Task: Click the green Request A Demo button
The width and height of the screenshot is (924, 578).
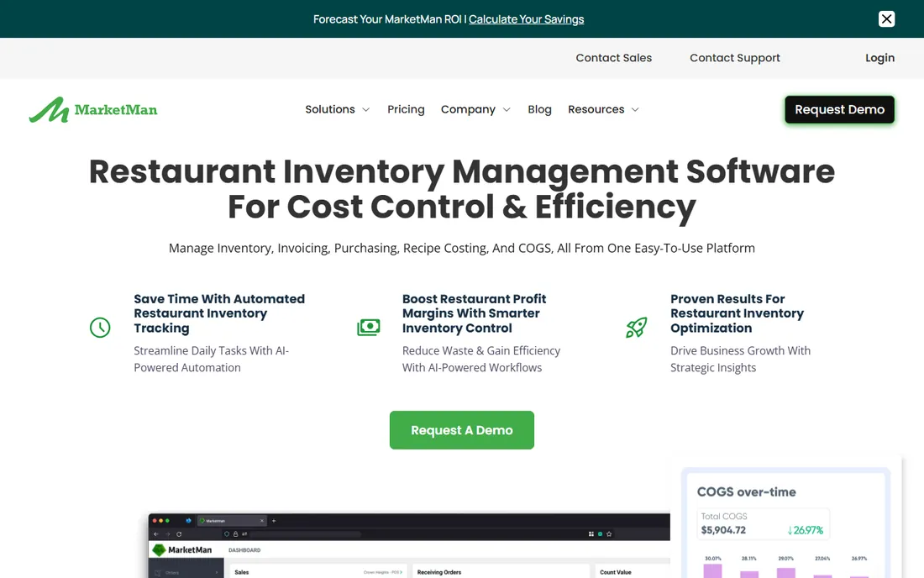Action: [462, 430]
